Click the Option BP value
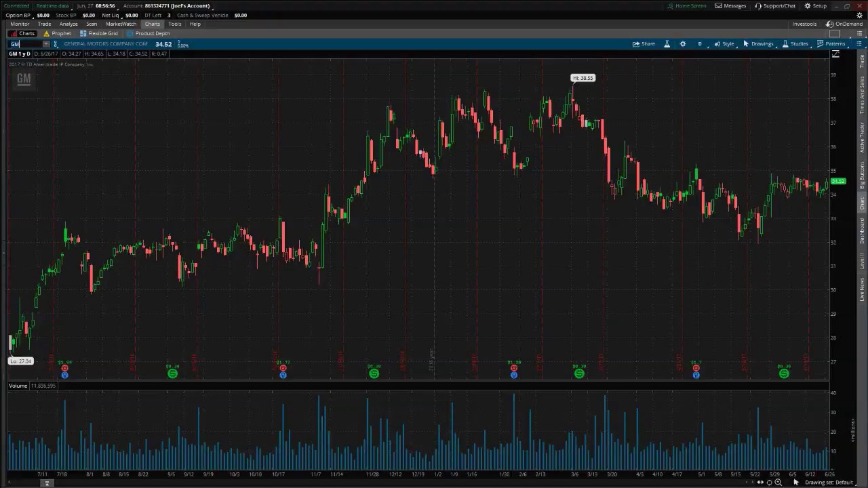 click(43, 15)
